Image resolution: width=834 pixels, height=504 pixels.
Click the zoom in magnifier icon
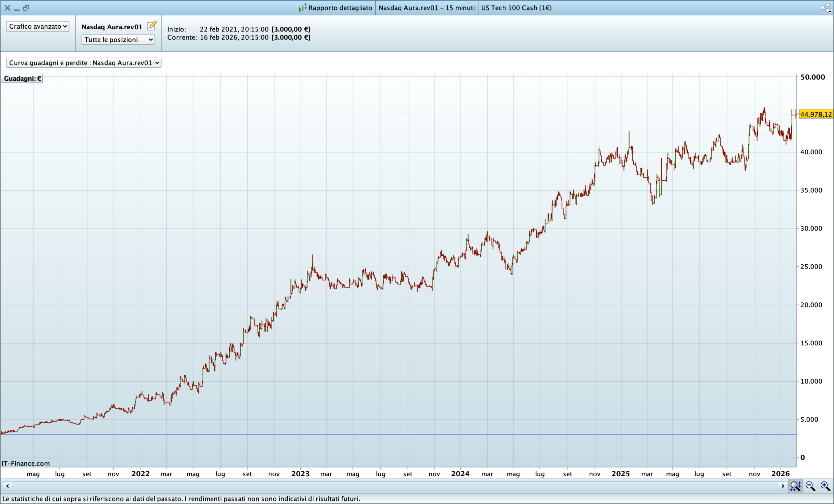[x=825, y=486]
